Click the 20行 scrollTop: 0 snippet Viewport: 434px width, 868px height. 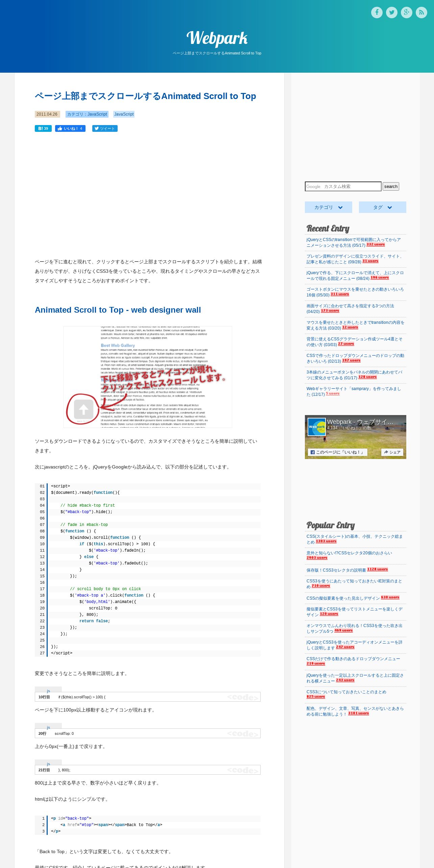tap(148, 733)
